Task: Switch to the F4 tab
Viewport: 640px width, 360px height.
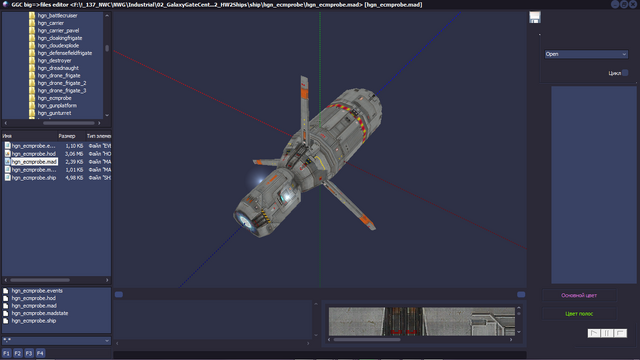Action: coord(40,353)
